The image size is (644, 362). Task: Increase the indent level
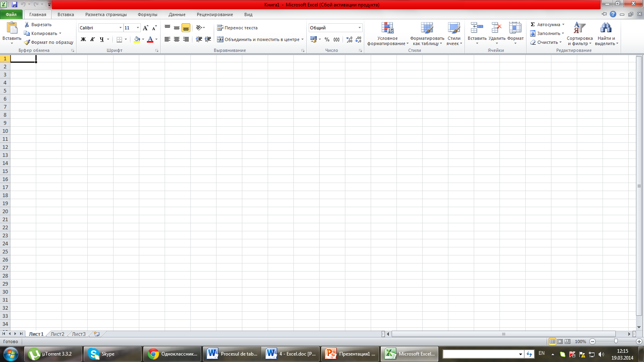click(x=208, y=39)
